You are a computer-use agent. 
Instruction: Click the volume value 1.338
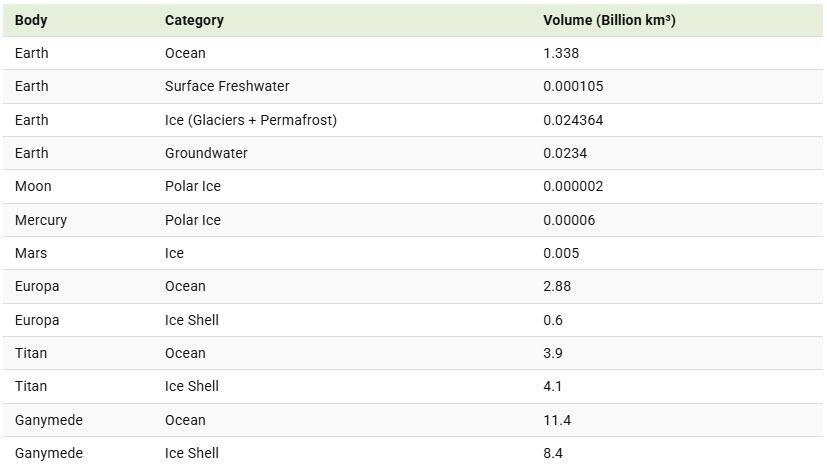click(x=561, y=53)
